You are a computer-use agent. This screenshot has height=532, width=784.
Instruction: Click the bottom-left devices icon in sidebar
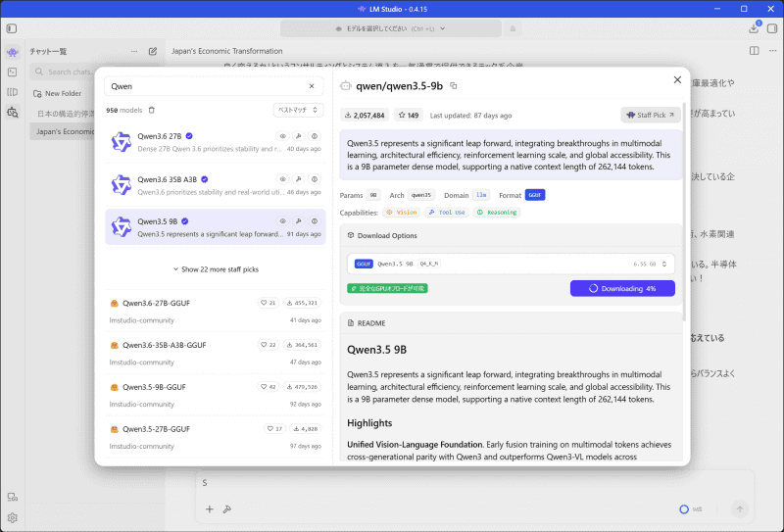pos(13,497)
